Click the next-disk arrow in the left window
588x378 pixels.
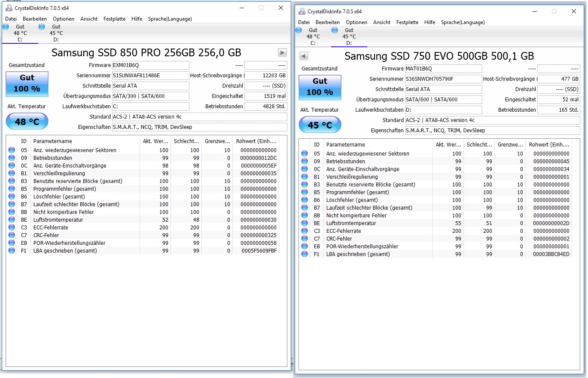point(282,52)
